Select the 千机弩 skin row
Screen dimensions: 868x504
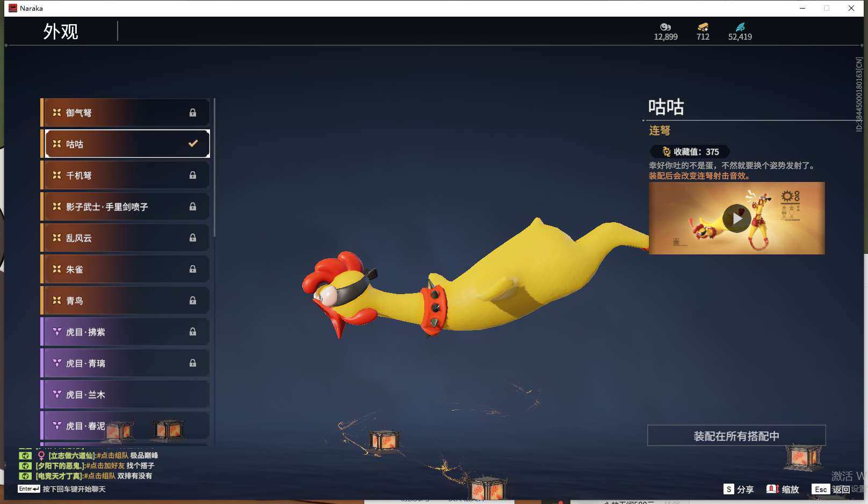pyautogui.click(x=125, y=175)
